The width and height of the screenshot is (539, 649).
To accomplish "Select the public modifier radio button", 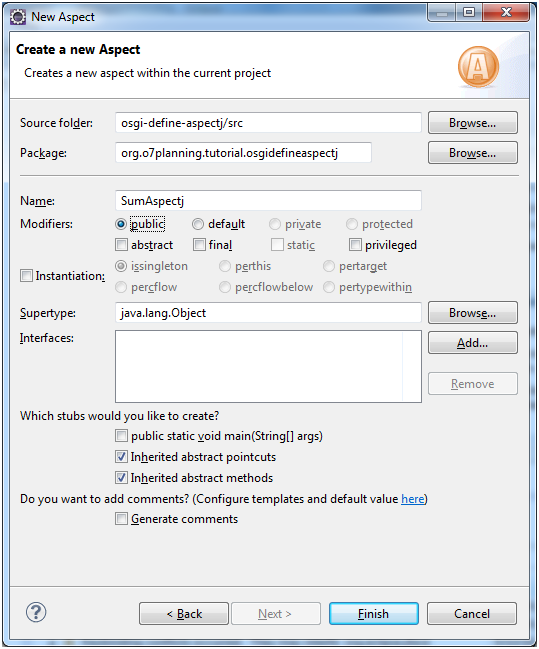I will click(x=121, y=224).
